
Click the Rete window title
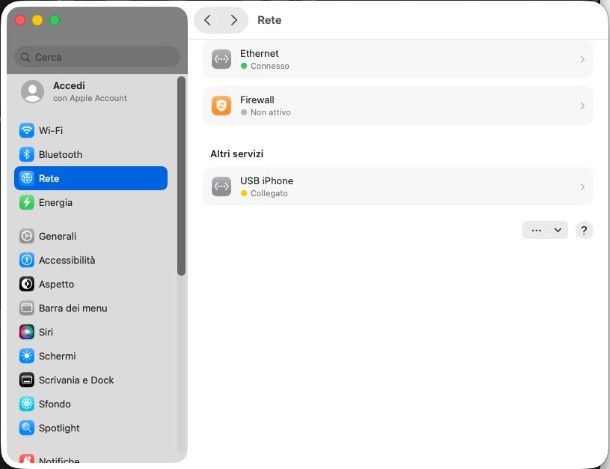pos(269,20)
